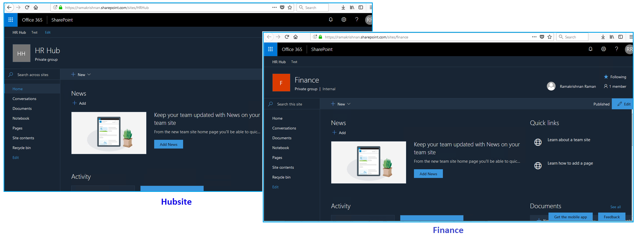Screen dimensions: 644x242
Task: Click forward arrow in Finance browser toolbar
Action: pos(278,37)
